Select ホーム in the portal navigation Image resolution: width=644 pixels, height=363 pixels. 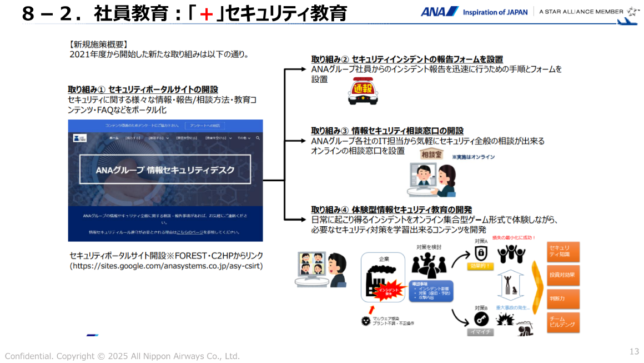coord(113,138)
